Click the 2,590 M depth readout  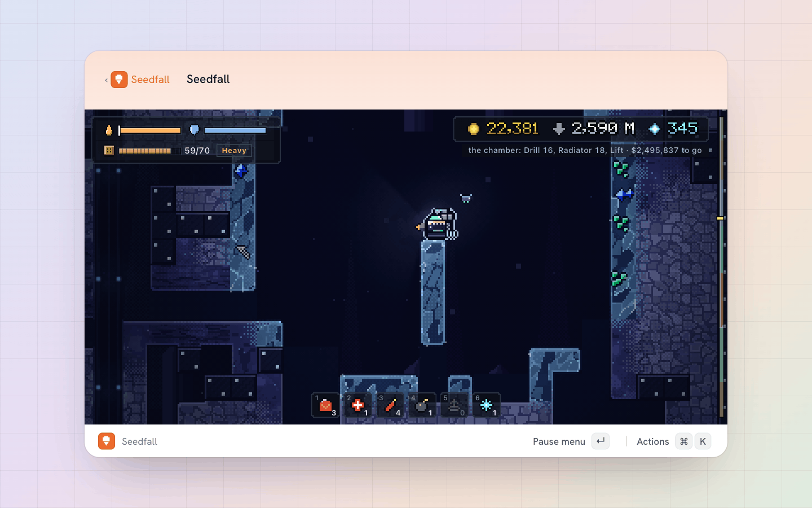coord(603,129)
